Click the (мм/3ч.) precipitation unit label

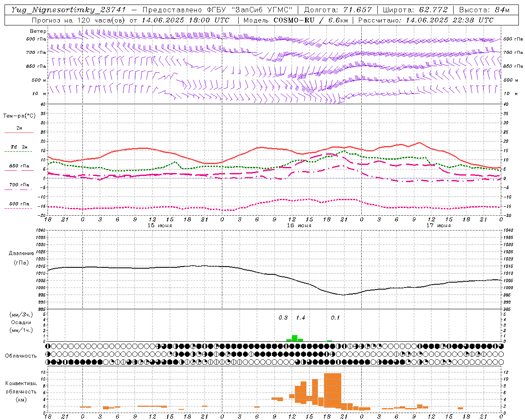pos(21,315)
